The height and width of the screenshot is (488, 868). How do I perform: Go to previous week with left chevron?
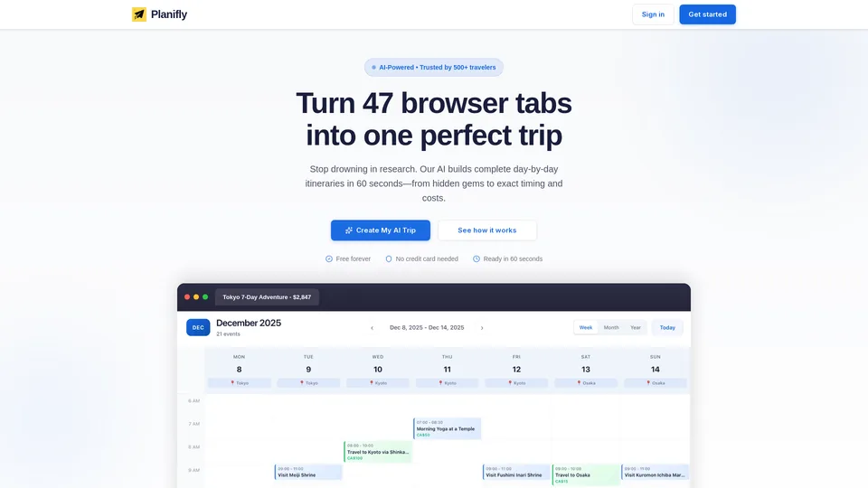coord(372,328)
